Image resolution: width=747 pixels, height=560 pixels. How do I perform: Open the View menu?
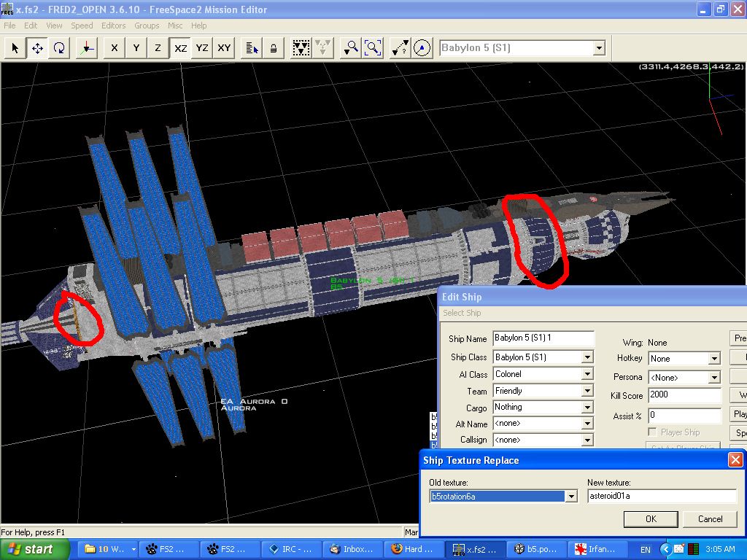(x=54, y=26)
